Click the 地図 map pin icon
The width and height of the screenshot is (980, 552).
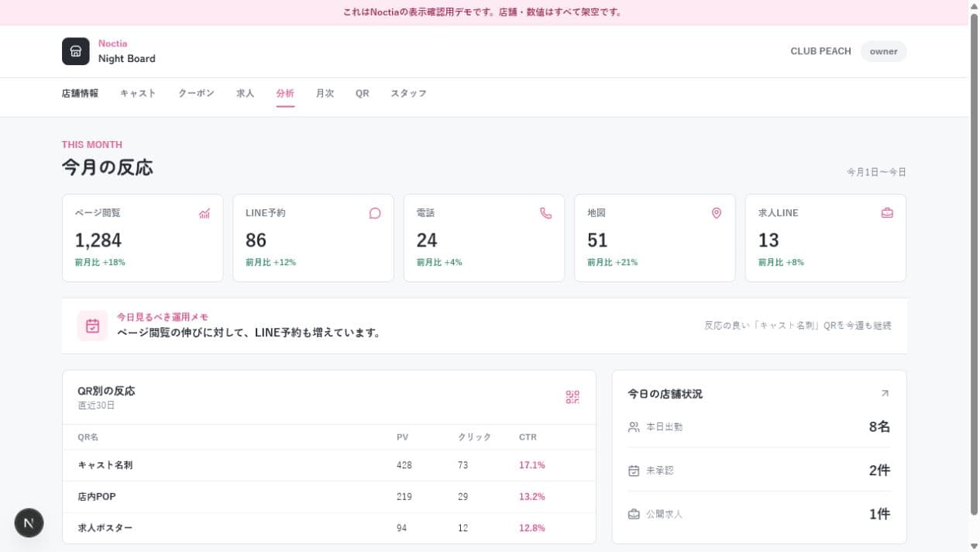coord(717,213)
